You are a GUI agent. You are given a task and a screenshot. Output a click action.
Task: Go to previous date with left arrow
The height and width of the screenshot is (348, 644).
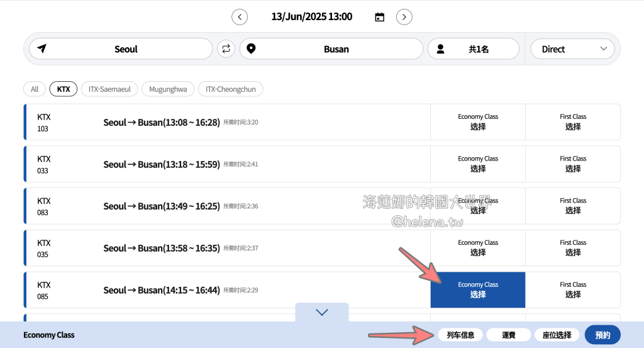pyautogui.click(x=240, y=17)
